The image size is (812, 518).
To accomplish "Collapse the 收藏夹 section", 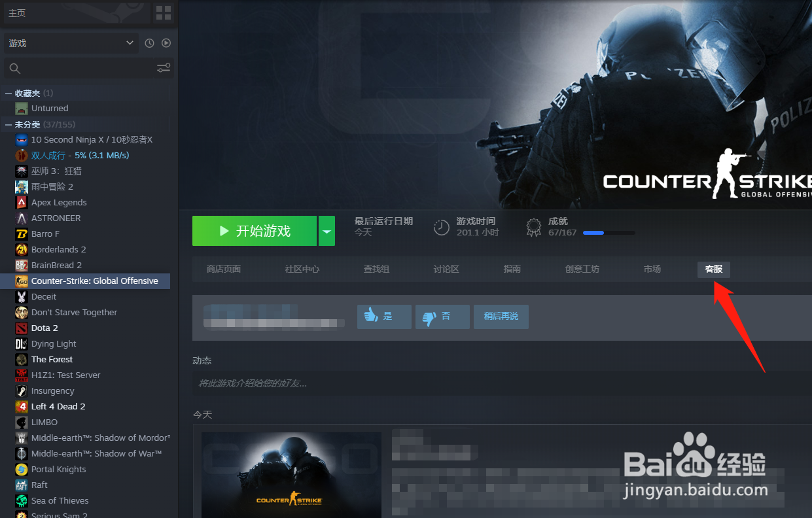I will click(x=9, y=94).
